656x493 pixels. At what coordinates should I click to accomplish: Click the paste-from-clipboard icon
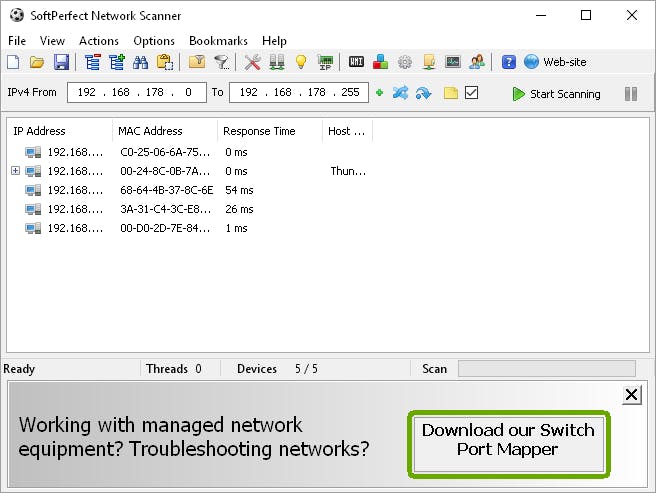(x=165, y=62)
